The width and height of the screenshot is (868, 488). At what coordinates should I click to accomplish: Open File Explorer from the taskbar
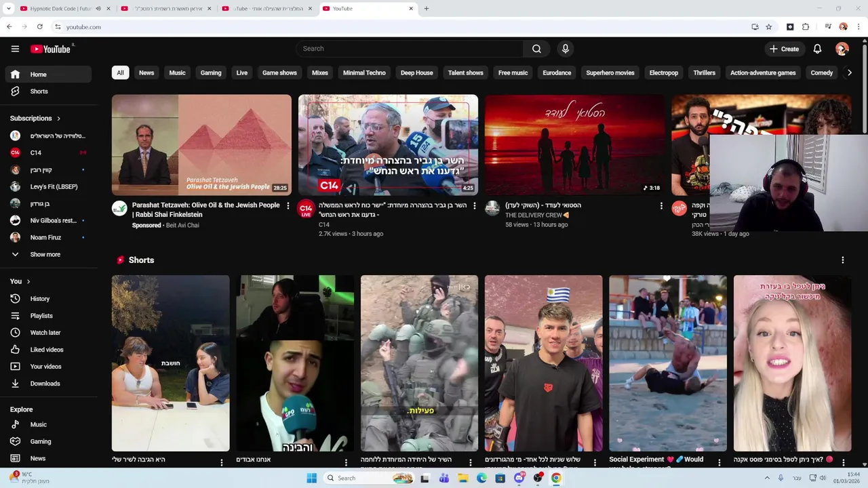pos(463,478)
